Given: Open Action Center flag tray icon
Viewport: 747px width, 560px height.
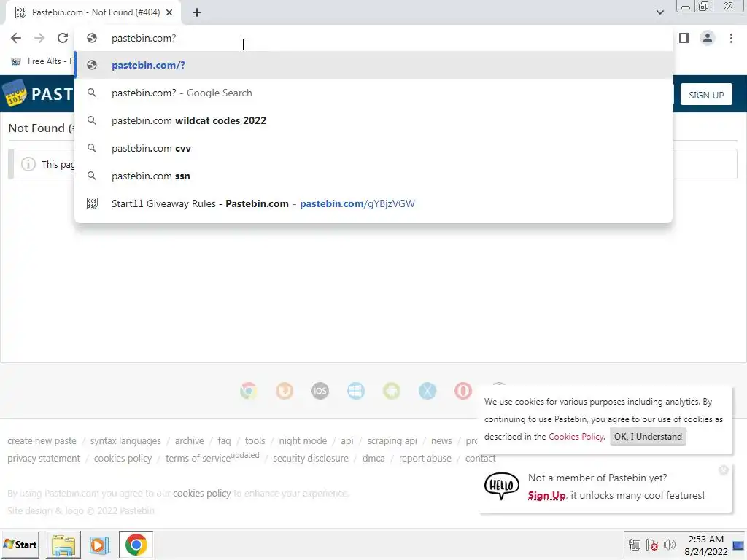Looking at the screenshot, I should [651, 545].
